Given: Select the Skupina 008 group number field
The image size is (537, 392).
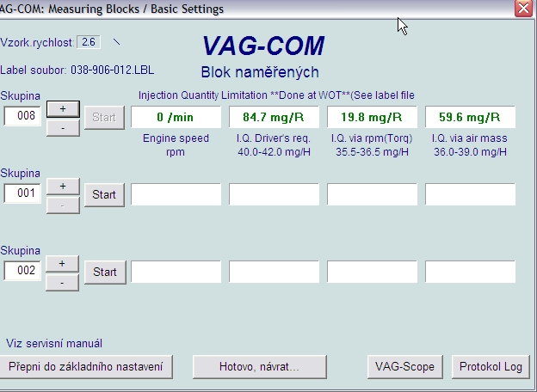Looking at the screenshot, I should (x=22, y=116).
